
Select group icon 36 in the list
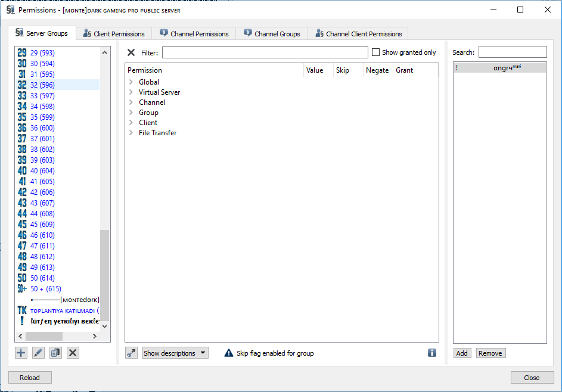[22, 128]
